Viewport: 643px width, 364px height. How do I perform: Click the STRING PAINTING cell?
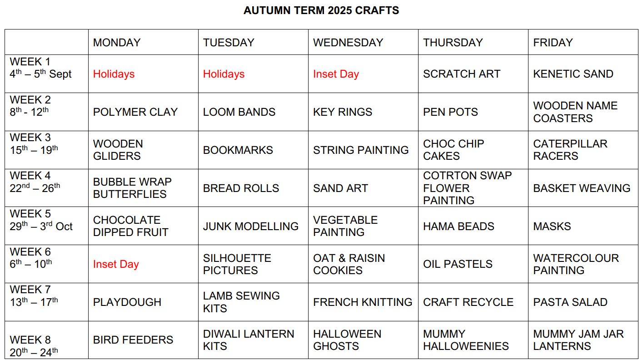pyautogui.click(x=361, y=150)
